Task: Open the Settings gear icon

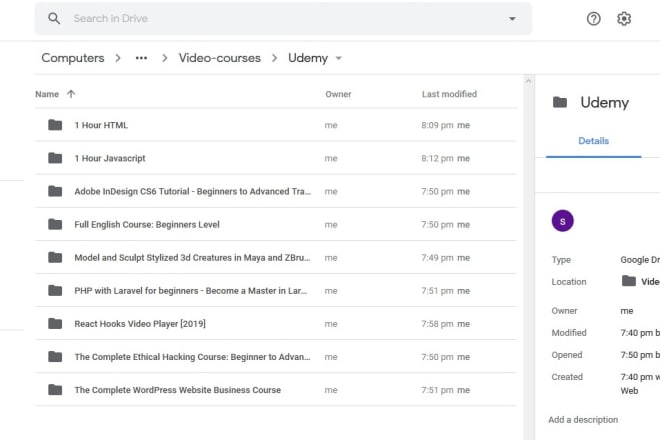Action: pos(624,19)
